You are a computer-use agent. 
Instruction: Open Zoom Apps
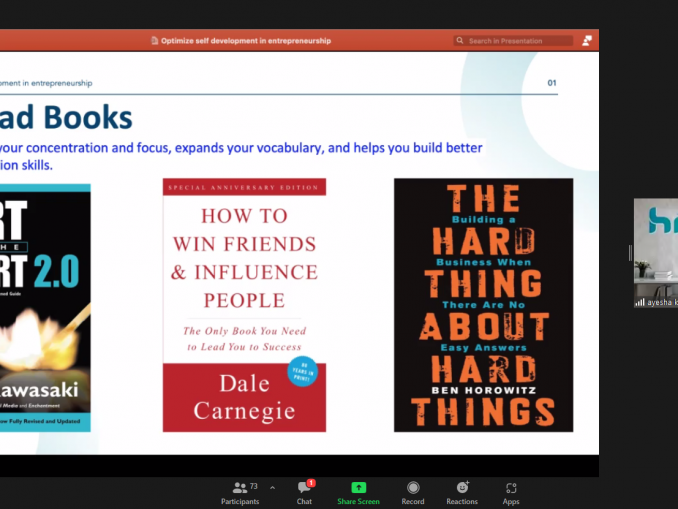[511, 493]
